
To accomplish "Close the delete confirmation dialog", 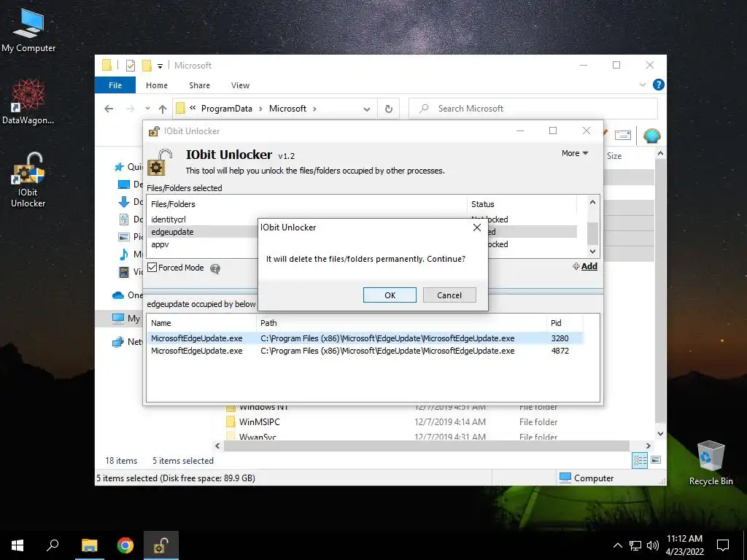I will click(477, 227).
